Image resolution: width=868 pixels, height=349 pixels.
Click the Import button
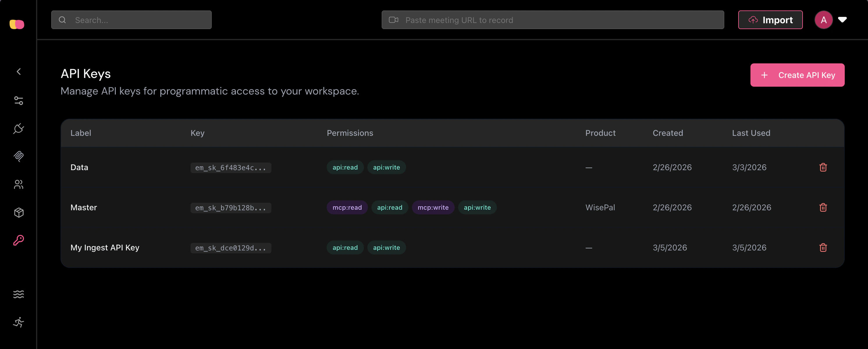click(770, 20)
